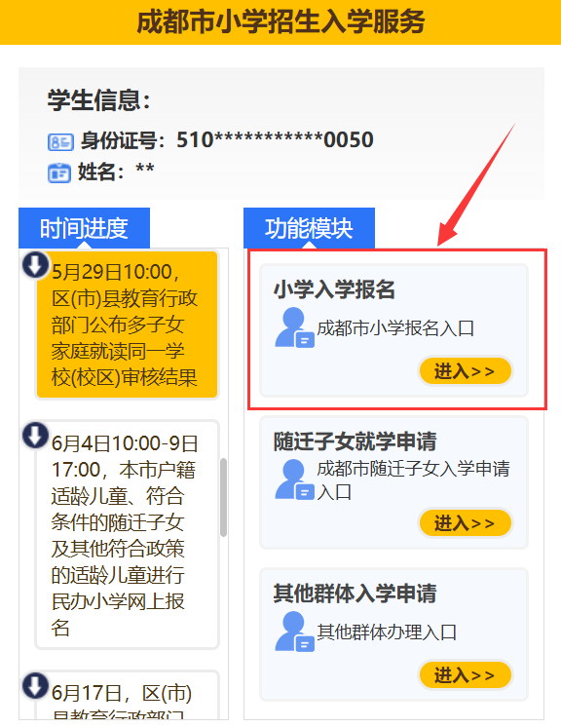Viewport: 561px width, 728px height.
Task: Click the 成都市小学招生入学服务 header title
Action: [x=280, y=21]
